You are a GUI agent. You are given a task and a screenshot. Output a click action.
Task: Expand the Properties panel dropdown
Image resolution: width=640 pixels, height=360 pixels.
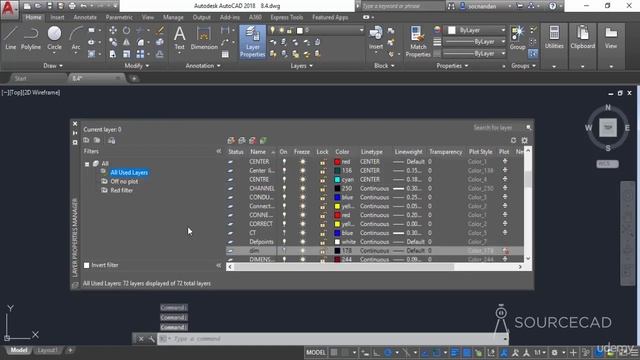[x=452, y=66]
